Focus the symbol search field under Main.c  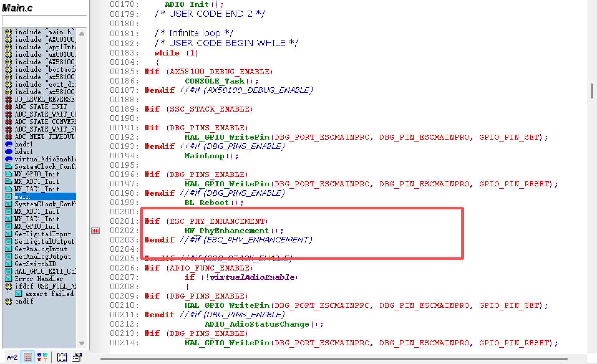pyautogui.click(x=44, y=20)
